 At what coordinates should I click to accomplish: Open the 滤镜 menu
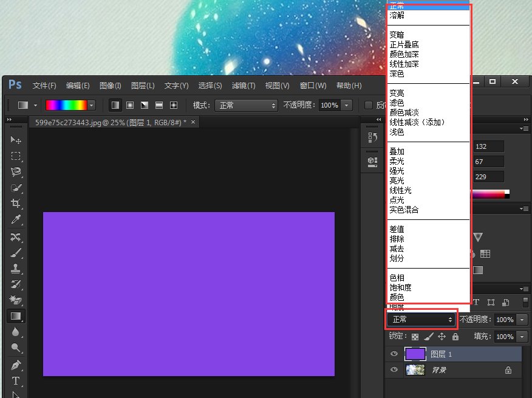click(x=243, y=85)
